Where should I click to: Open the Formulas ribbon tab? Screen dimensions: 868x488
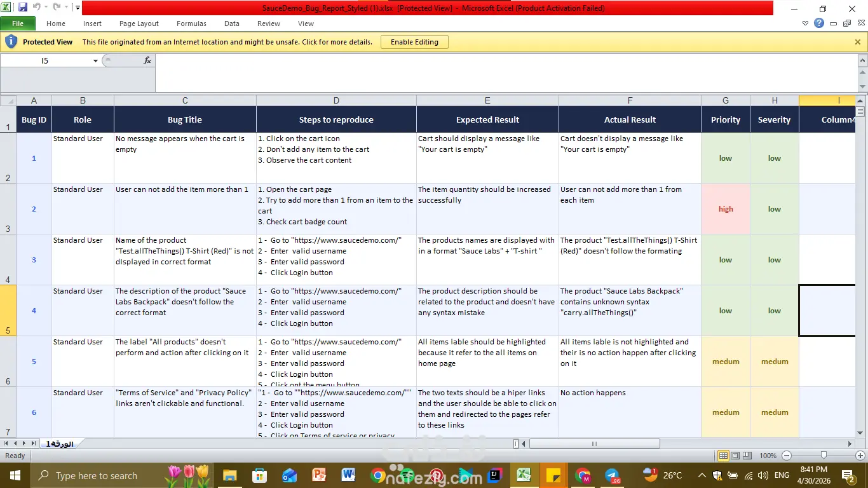191,24
